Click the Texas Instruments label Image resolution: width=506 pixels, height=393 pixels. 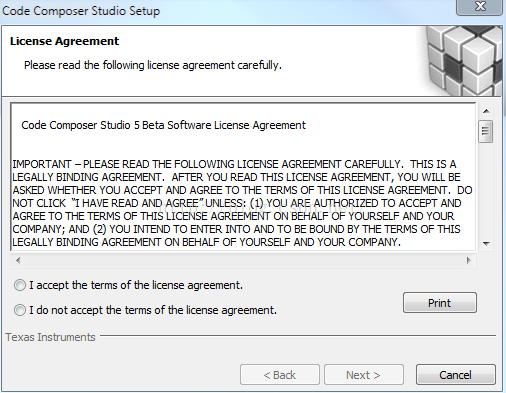coord(50,337)
